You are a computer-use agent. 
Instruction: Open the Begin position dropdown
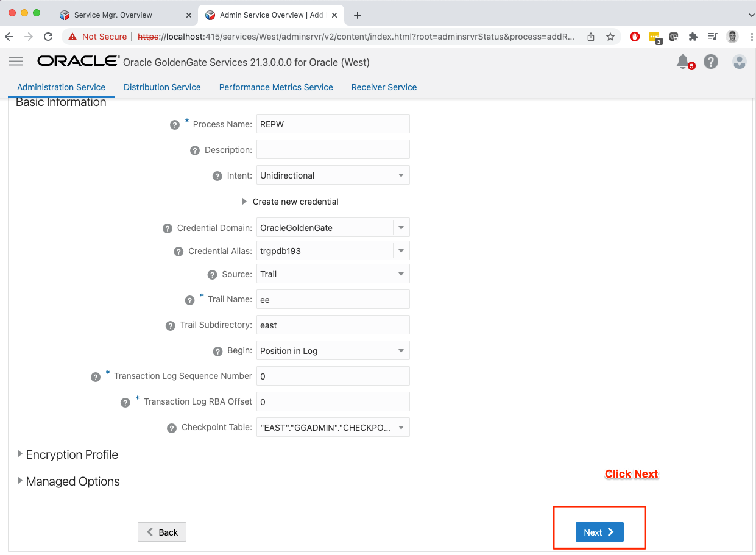click(x=333, y=351)
